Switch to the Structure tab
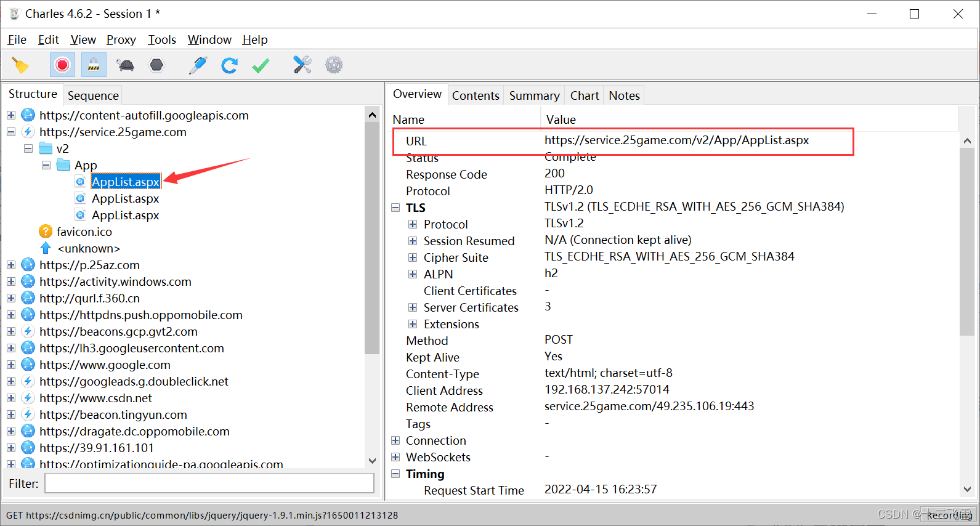 [x=33, y=94]
